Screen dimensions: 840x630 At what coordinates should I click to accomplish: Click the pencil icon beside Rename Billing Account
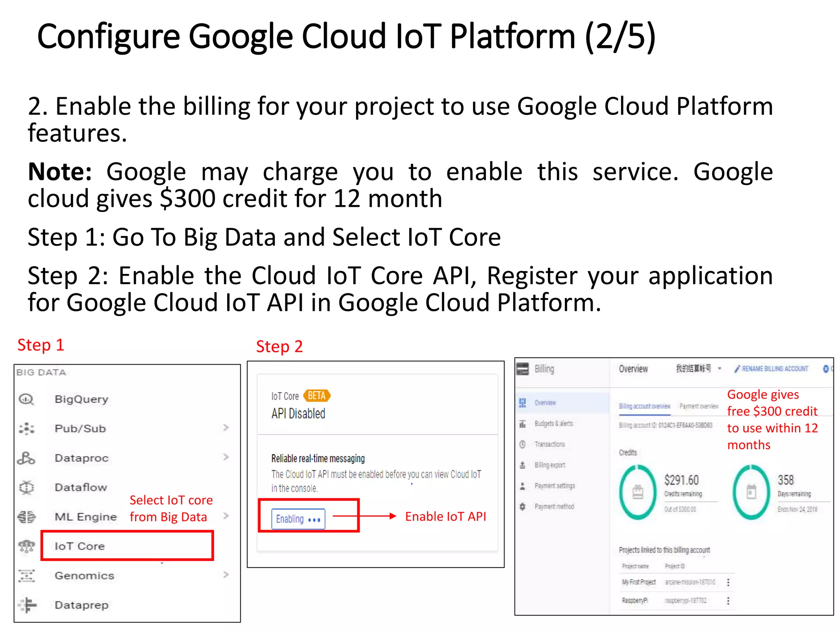(x=737, y=369)
